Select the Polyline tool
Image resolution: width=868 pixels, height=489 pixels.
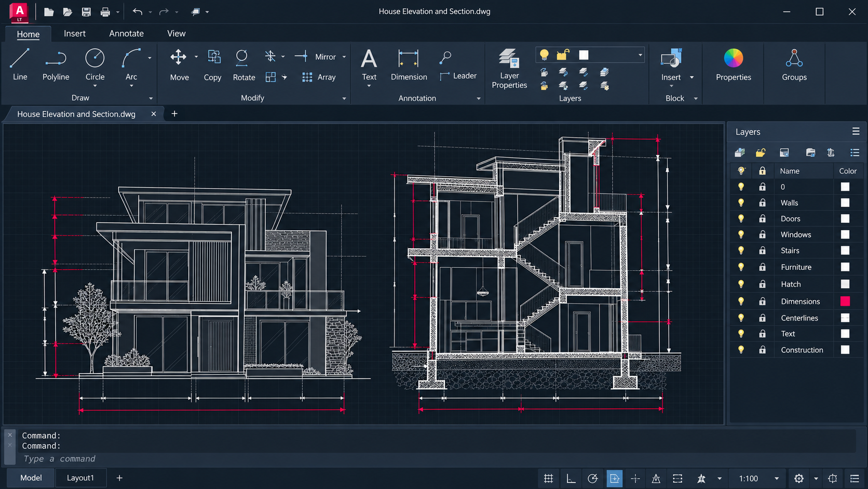(56, 64)
